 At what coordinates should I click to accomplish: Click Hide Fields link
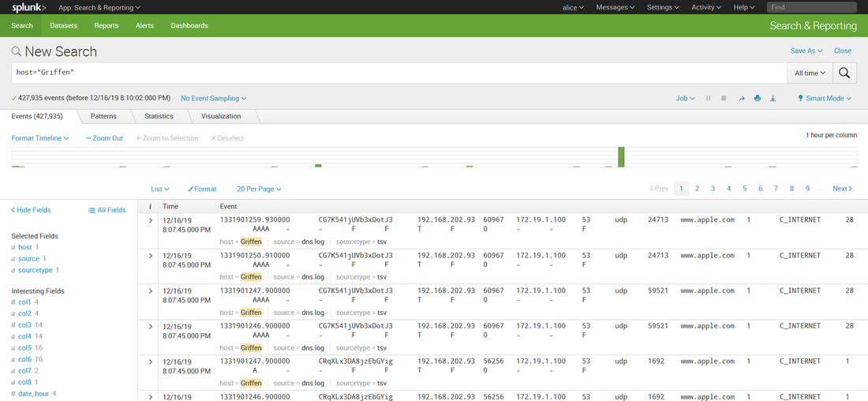point(31,210)
